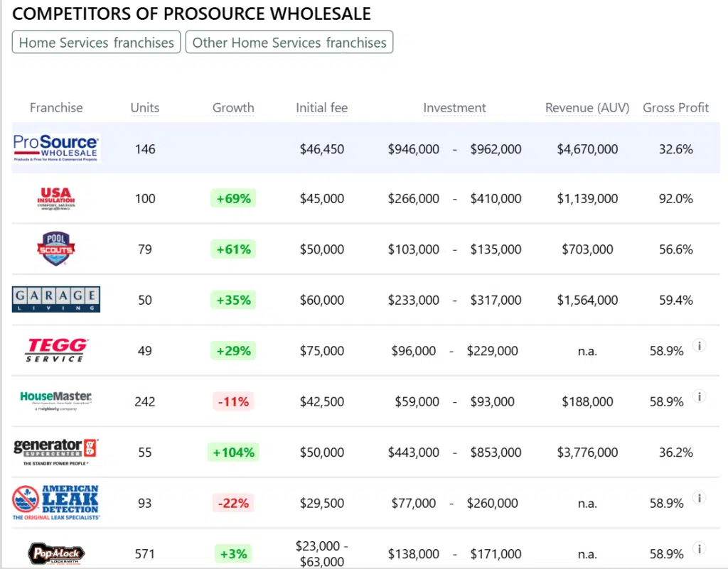Screen dimensions: 728x569
Task: Click the Garage Living logo
Action: 56,299
